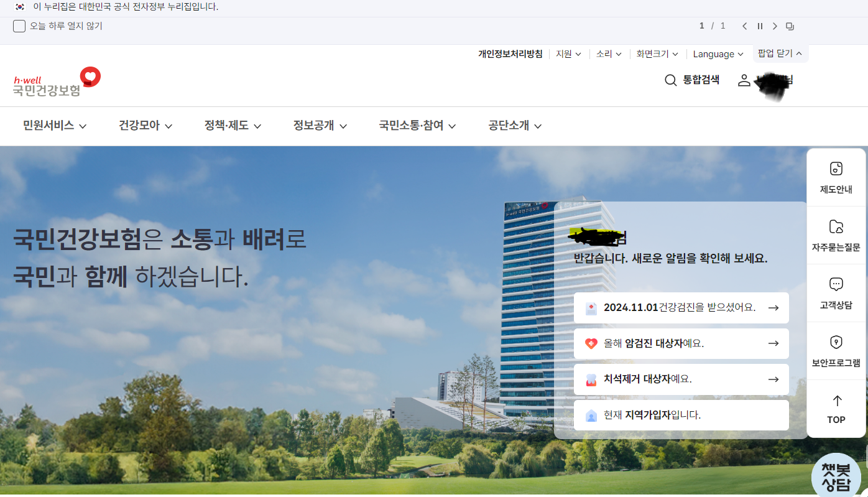The height and width of the screenshot is (497, 868).
Task: Open the user profile icon
Action: (x=744, y=80)
